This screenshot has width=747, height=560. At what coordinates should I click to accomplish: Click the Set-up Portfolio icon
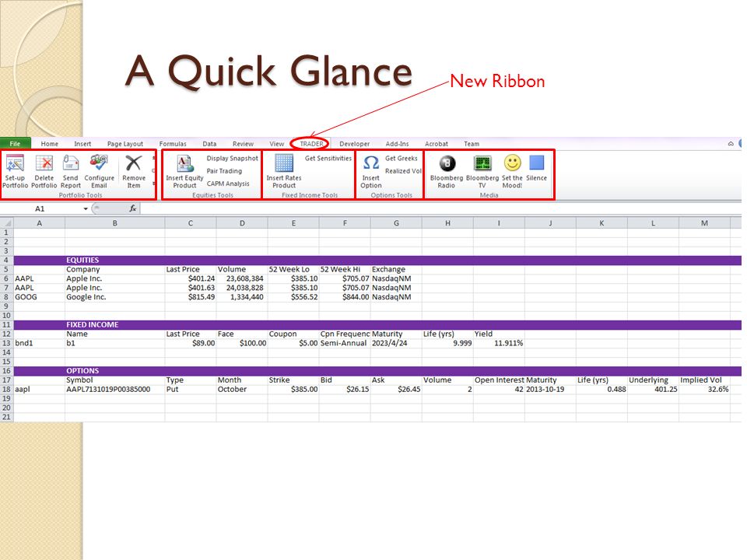click(x=15, y=163)
